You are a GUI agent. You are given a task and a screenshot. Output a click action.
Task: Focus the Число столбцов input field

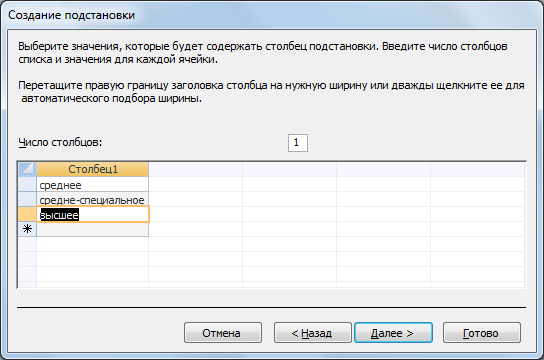[x=298, y=143]
